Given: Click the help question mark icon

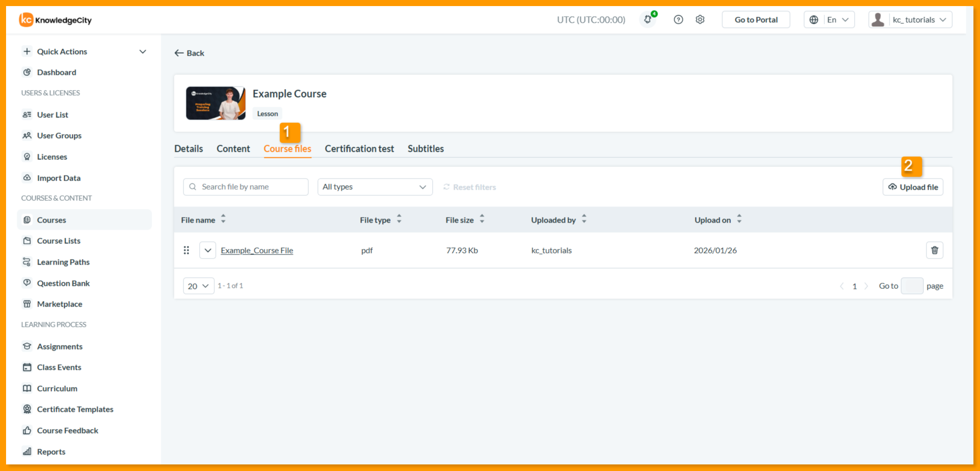Looking at the screenshot, I should coord(678,20).
